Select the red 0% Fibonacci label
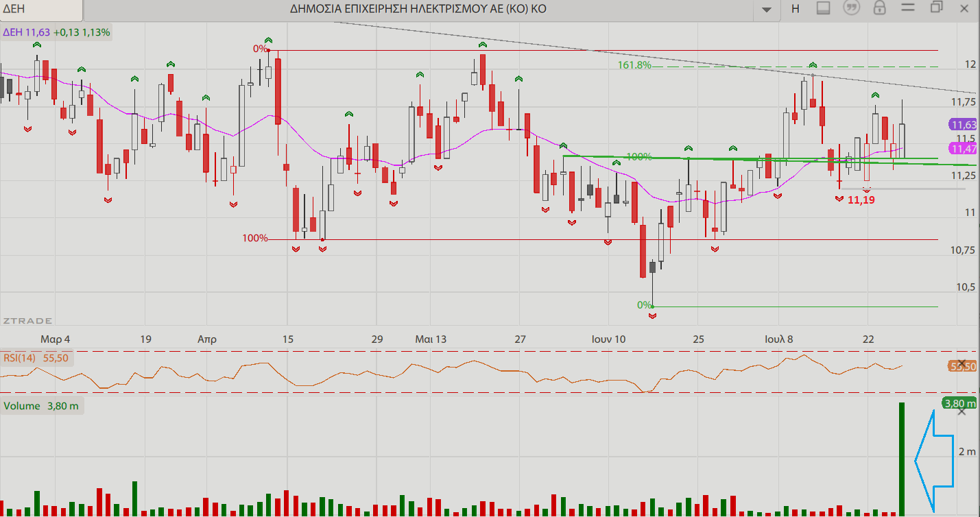Viewport: 980px width, 517px height. click(x=260, y=49)
